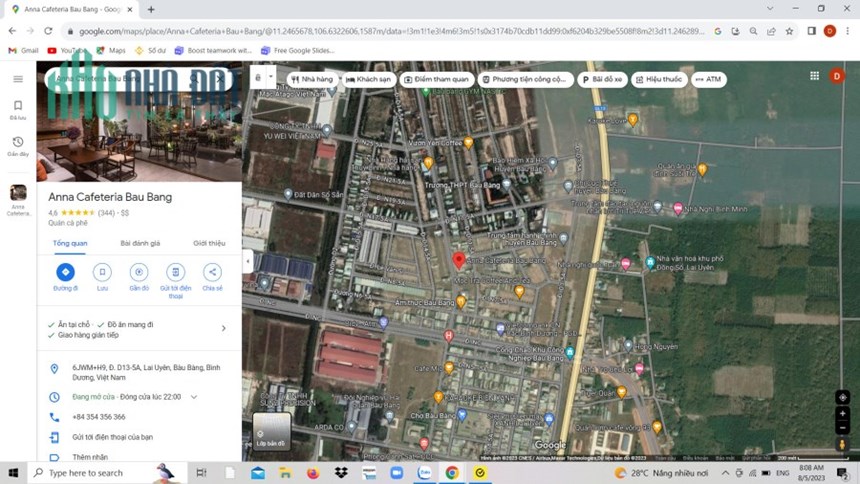Click the Thêm nhãn add label row
Image resolution: width=860 pixels, height=484 pixels.
[139, 457]
